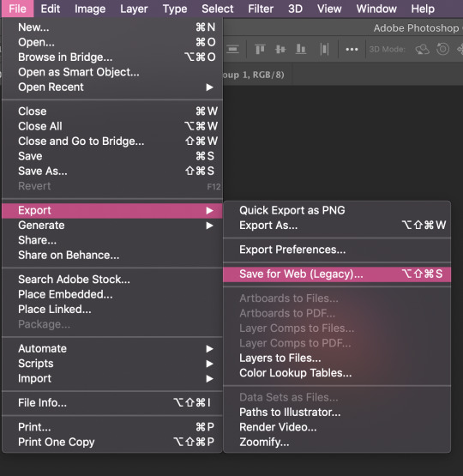Choose Print... from File menu
This screenshot has width=463, height=476.
(x=112, y=427)
